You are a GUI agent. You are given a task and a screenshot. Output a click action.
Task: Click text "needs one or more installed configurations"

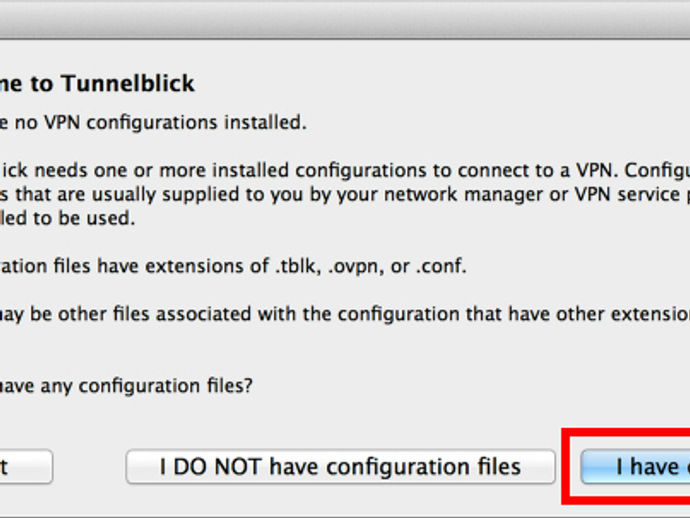(228, 170)
